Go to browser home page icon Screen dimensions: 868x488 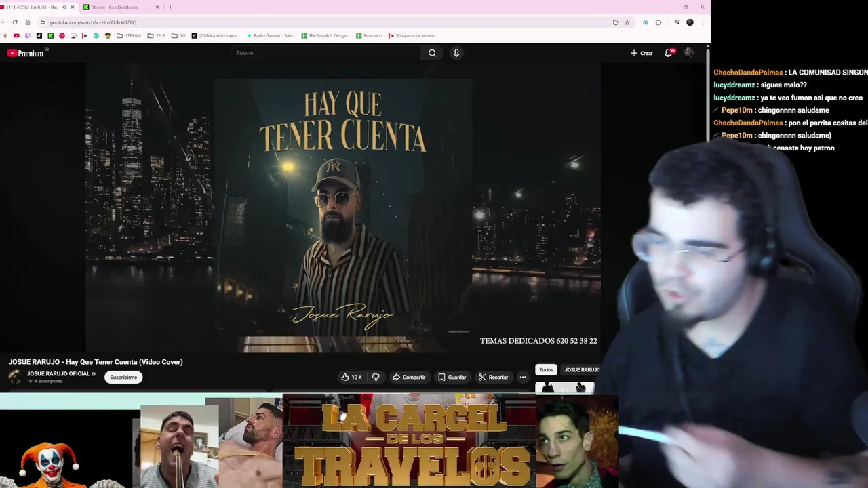27,22
